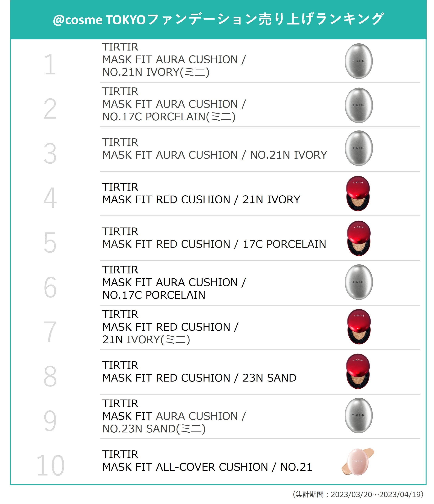The width and height of the screenshot is (434, 504).
Task: Click the red cushion image for rank 4
Action: 358,193
